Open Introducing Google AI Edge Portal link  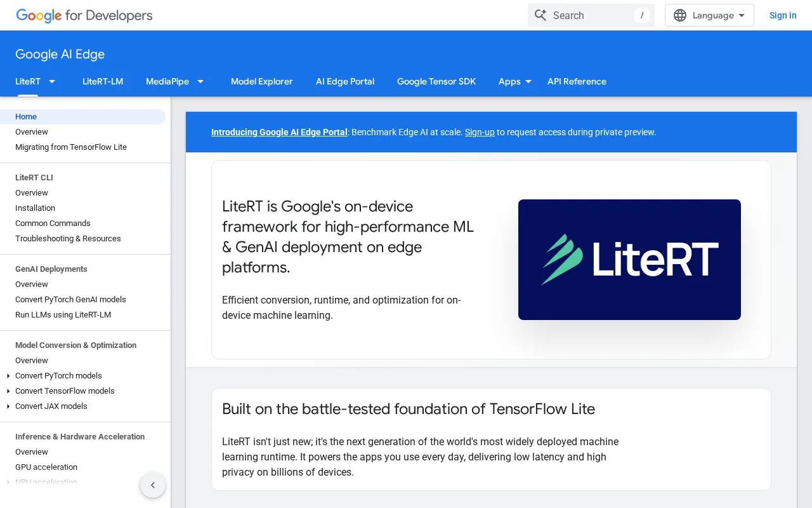click(279, 132)
